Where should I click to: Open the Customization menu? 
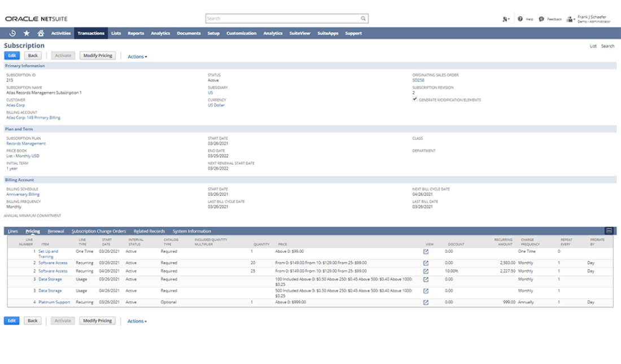click(241, 33)
